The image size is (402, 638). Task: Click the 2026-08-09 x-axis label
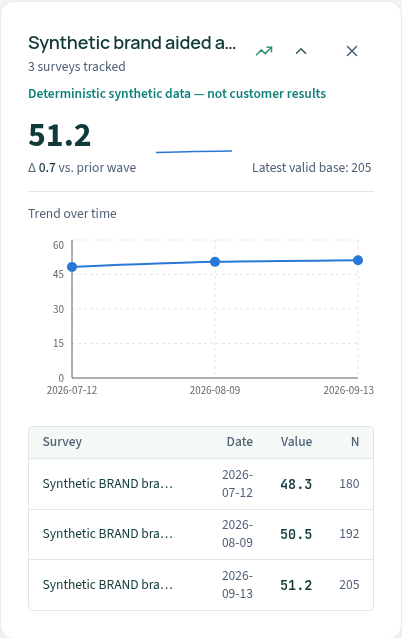coord(215,390)
